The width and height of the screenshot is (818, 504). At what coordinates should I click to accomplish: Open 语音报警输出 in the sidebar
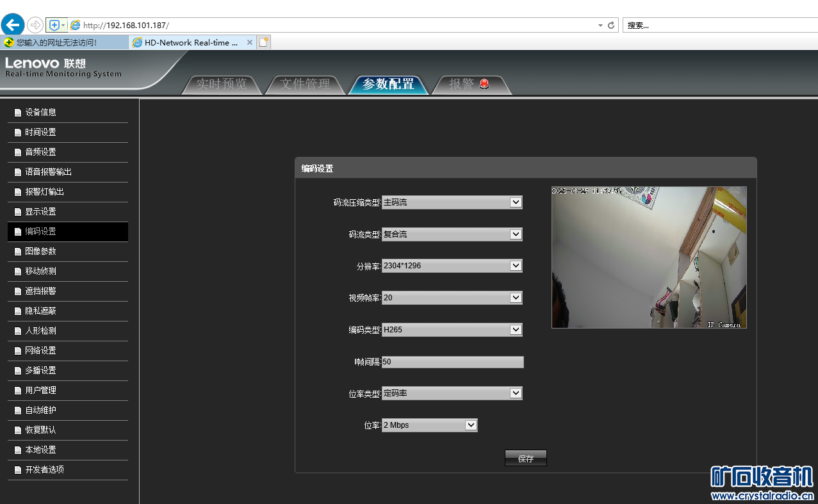(68, 172)
